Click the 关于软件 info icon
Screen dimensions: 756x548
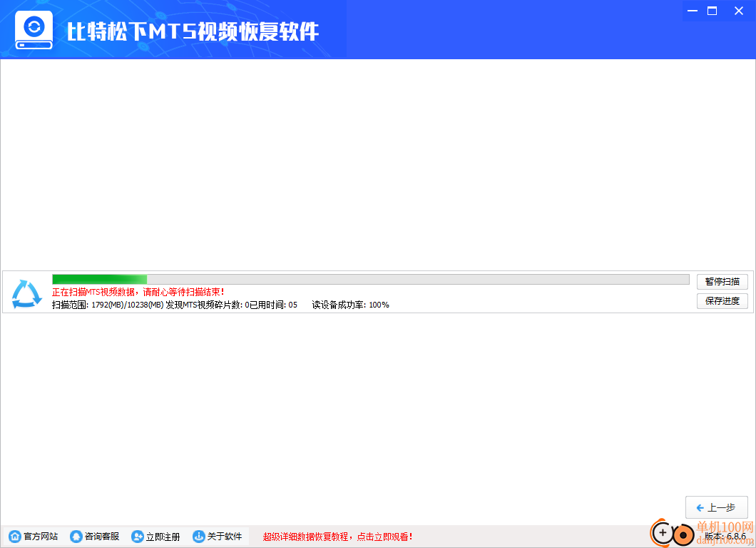coord(199,537)
